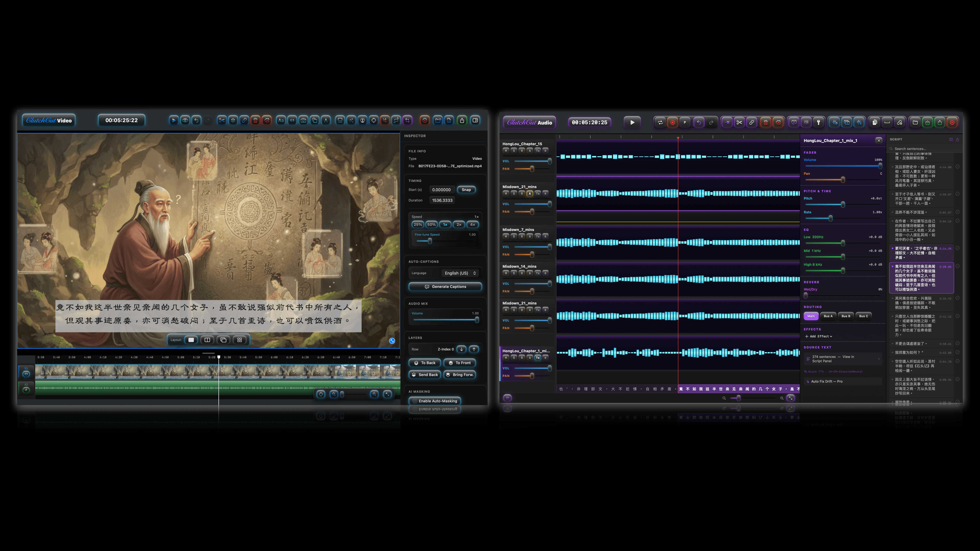
Task: Select the 2x speed option
Action: pos(459,225)
